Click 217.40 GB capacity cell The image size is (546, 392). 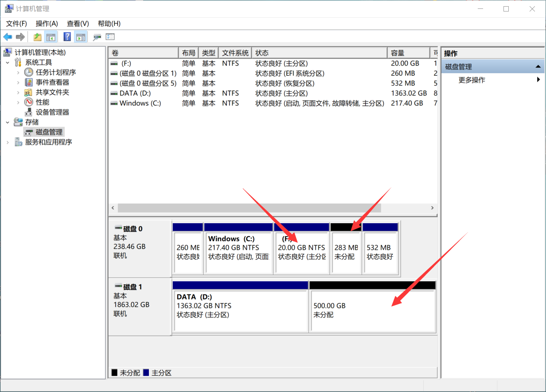407,103
